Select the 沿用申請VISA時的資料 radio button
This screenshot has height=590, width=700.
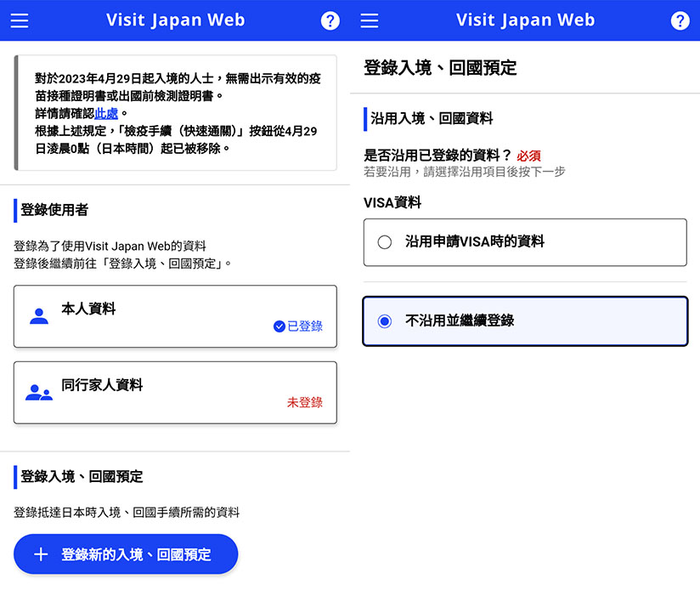(x=384, y=242)
